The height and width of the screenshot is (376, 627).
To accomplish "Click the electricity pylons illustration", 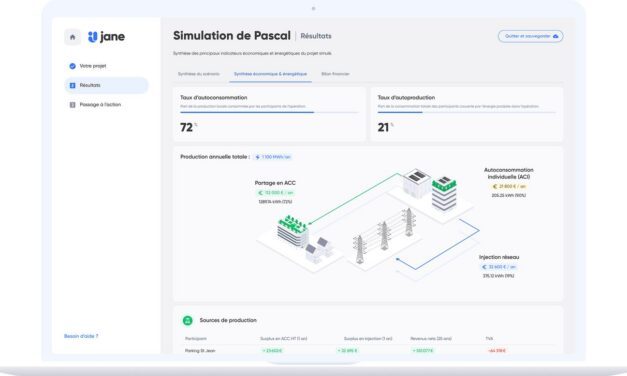I will 384,235.
